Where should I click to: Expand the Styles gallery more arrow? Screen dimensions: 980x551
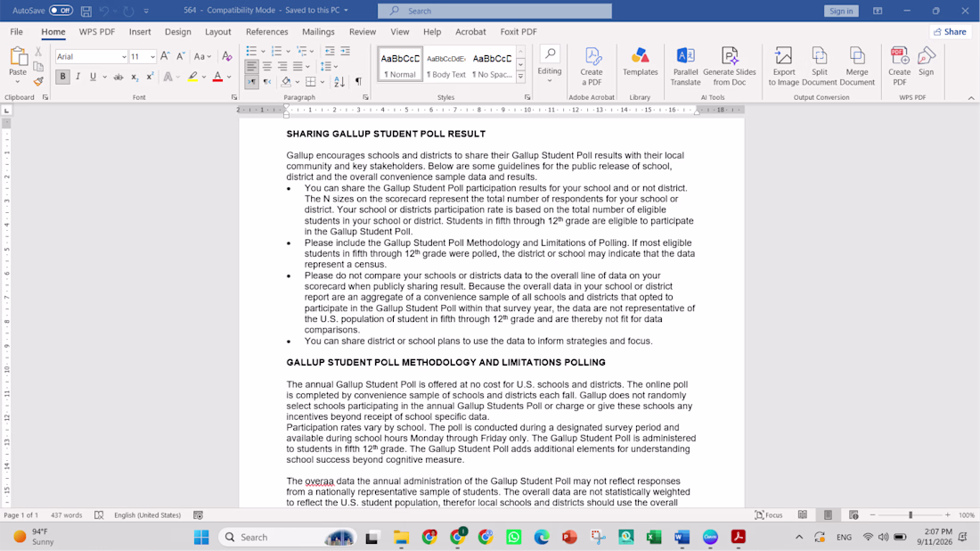pyautogui.click(x=520, y=77)
